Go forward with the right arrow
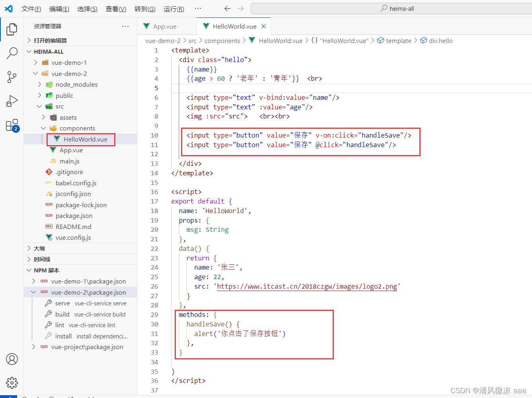The height and width of the screenshot is (398, 532). coord(240,8)
